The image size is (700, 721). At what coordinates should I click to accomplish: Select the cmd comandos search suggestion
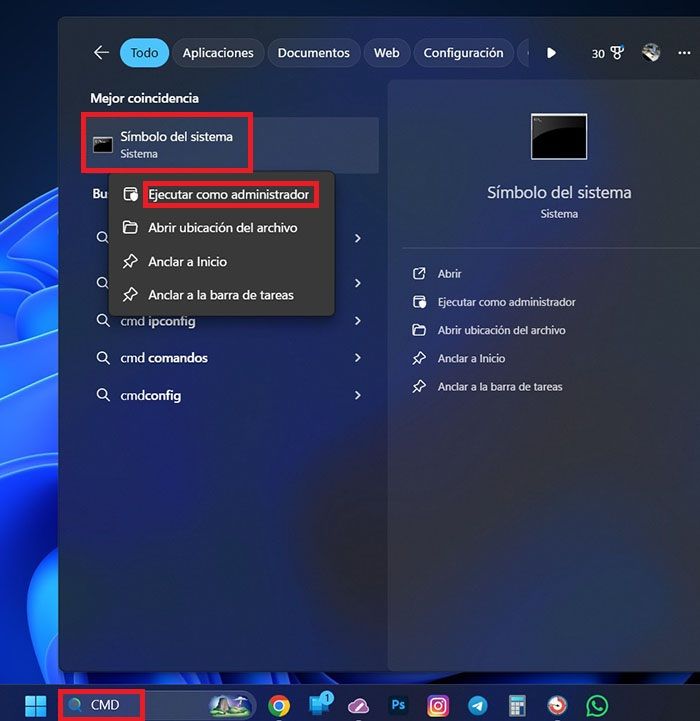[x=164, y=358]
